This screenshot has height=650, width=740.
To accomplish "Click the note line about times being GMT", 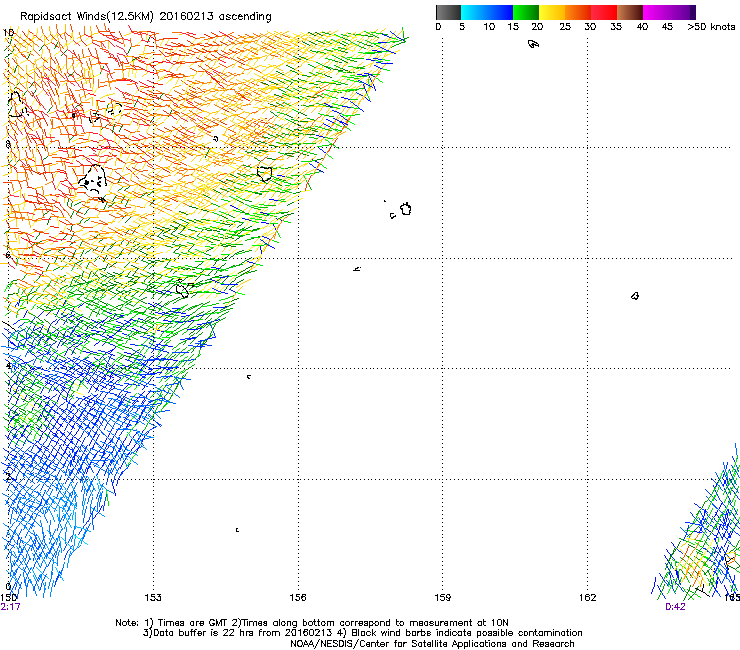I will pyautogui.click(x=312, y=623).
